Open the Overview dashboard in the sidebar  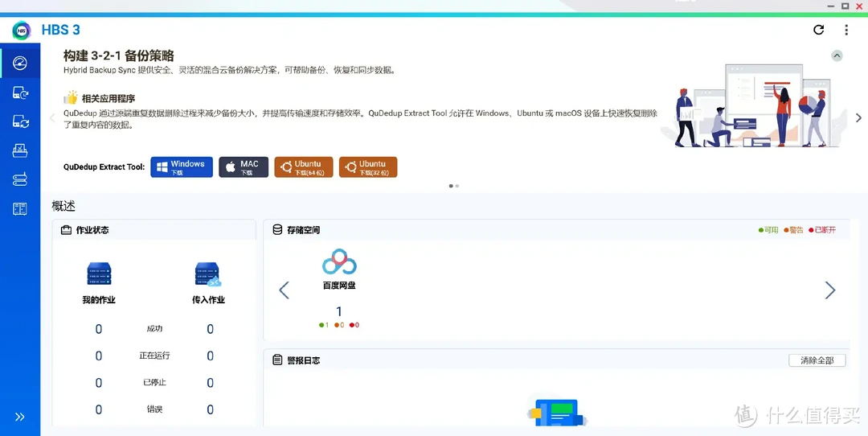pos(20,64)
